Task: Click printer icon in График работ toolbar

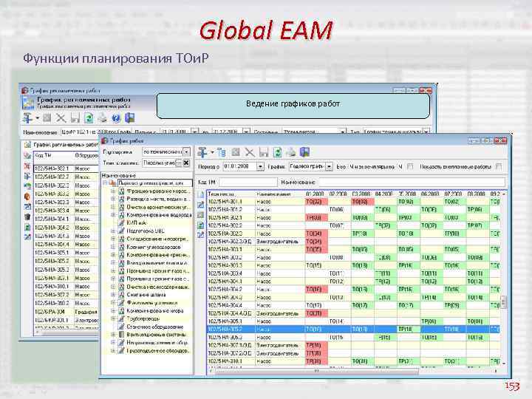Action: (291, 152)
